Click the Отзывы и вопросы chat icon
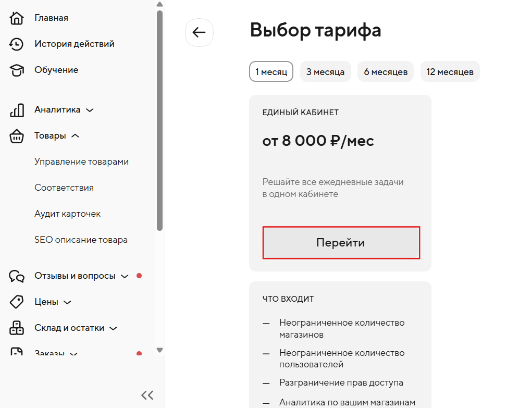The width and height of the screenshot is (532, 408). (x=16, y=276)
